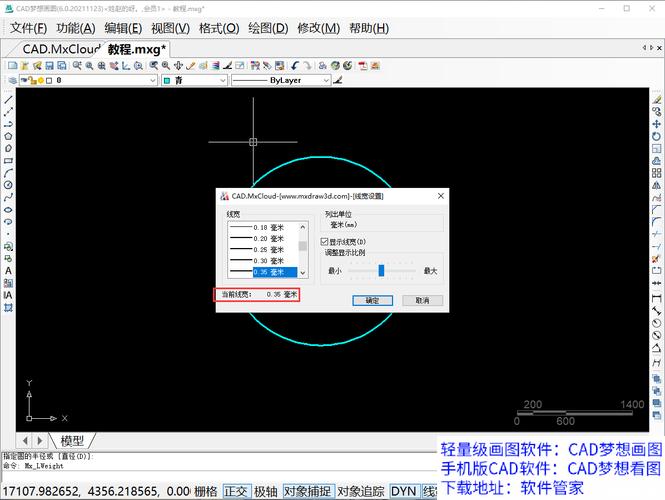Click the 确定 button in dialog
665x500 pixels.
[372, 300]
